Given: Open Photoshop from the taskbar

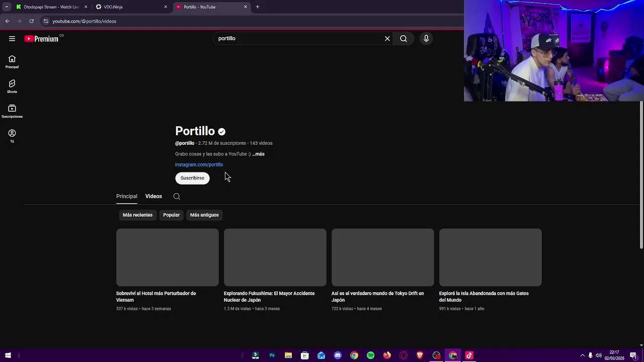Looking at the screenshot, I should (272, 355).
